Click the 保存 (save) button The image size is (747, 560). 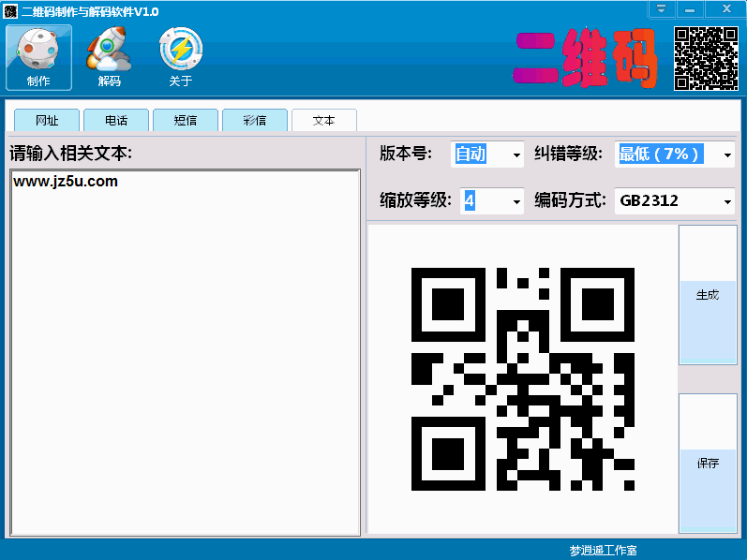point(708,464)
